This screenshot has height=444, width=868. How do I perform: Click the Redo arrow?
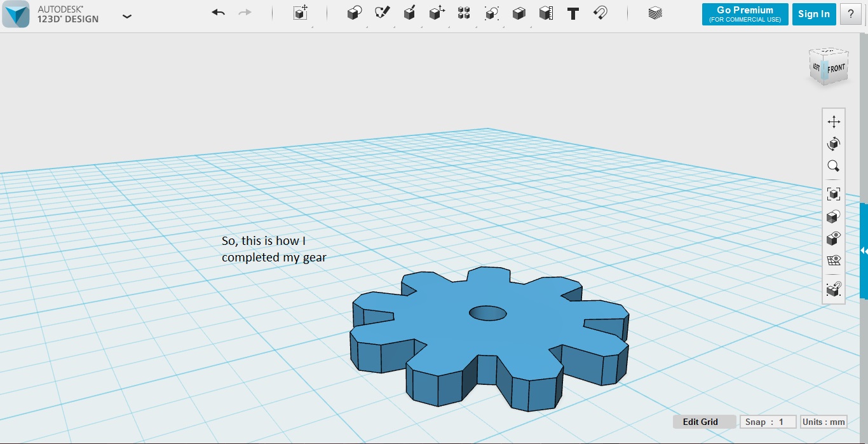point(245,13)
